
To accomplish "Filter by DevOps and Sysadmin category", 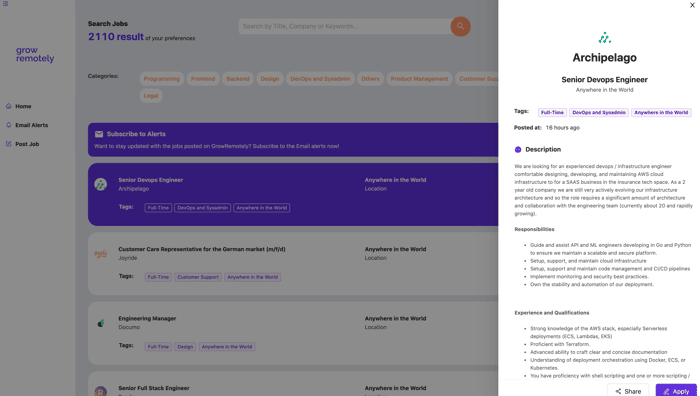I will (320, 79).
